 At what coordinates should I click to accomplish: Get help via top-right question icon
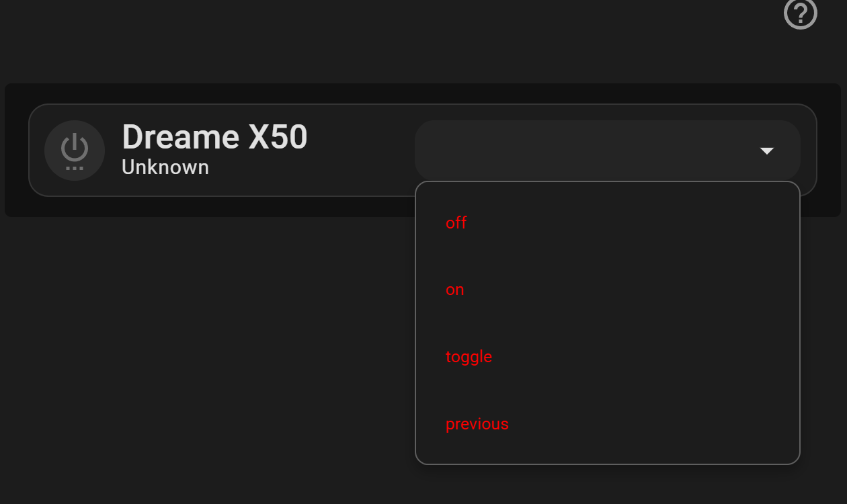[x=801, y=13]
